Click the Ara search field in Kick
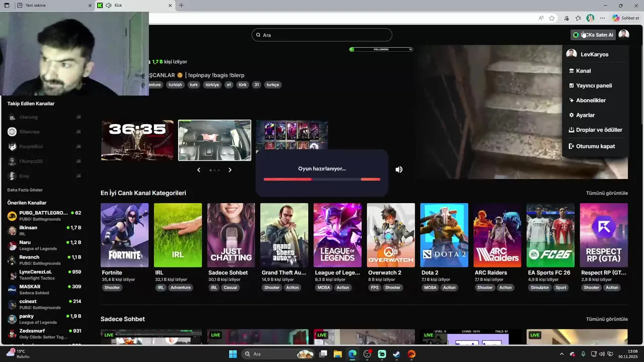Screen dimensions: 644x362 pos(322,35)
